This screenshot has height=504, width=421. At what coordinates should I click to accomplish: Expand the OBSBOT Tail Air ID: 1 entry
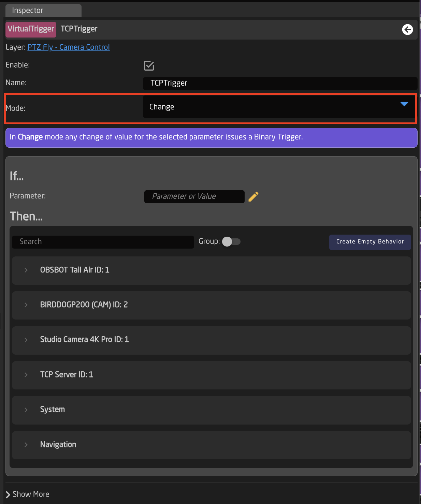point(26,270)
